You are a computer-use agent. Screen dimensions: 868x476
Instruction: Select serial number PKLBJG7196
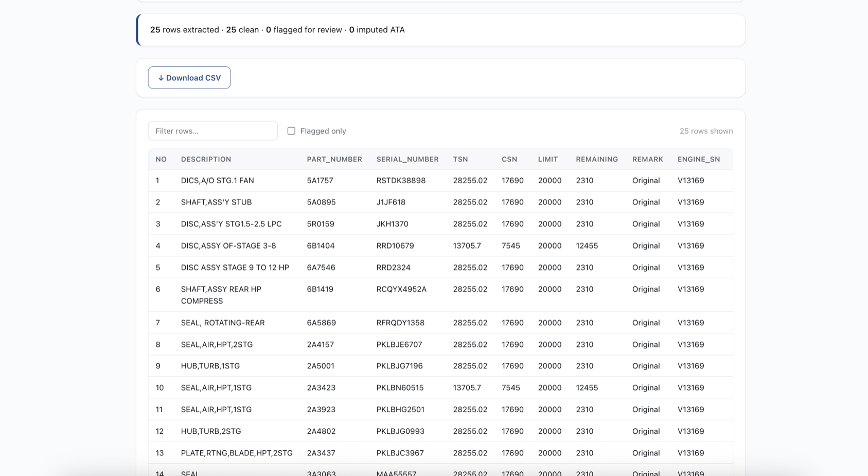[x=399, y=366]
